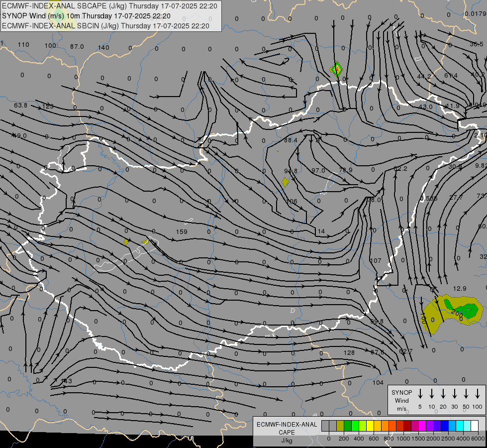Click the 62.7 value on the map
Image resolution: width=487 pixels, height=448 pixels.
tap(405, 351)
